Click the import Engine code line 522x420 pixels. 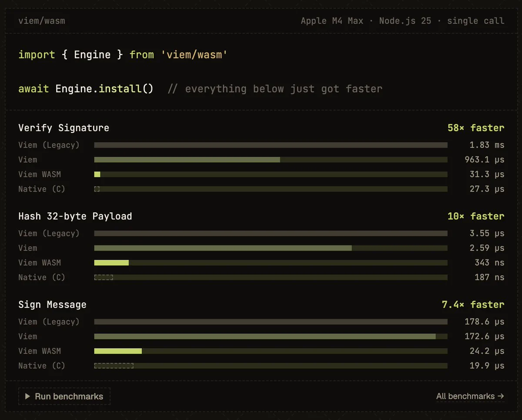pyautogui.click(x=123, y=55)
